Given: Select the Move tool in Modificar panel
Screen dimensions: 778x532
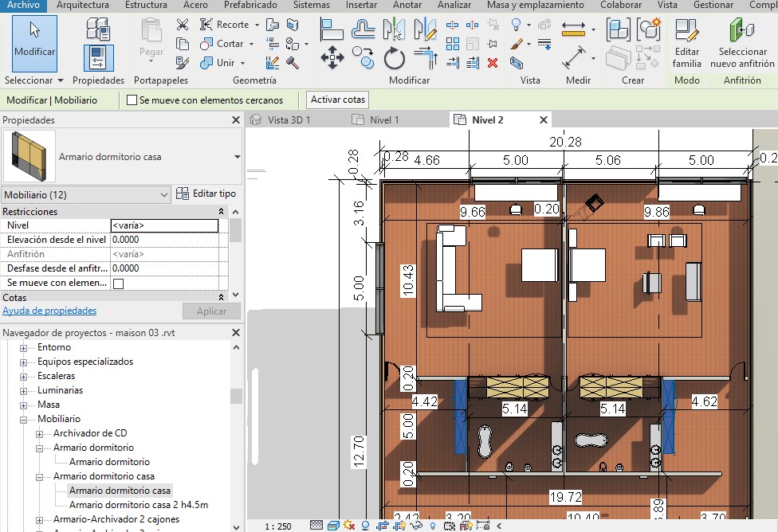Looking at the screenshot, I should pos(332,57).
